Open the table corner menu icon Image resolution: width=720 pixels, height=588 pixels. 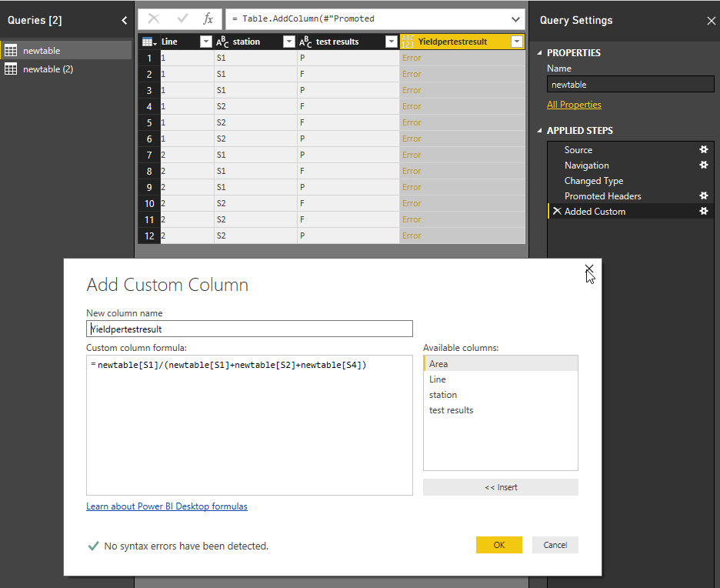coord(148,42)
